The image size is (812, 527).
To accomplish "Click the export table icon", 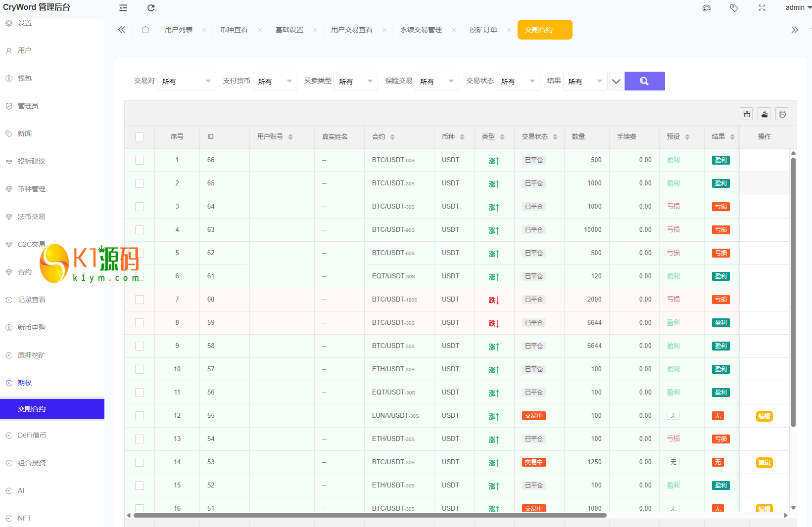I will coord(764,114).
